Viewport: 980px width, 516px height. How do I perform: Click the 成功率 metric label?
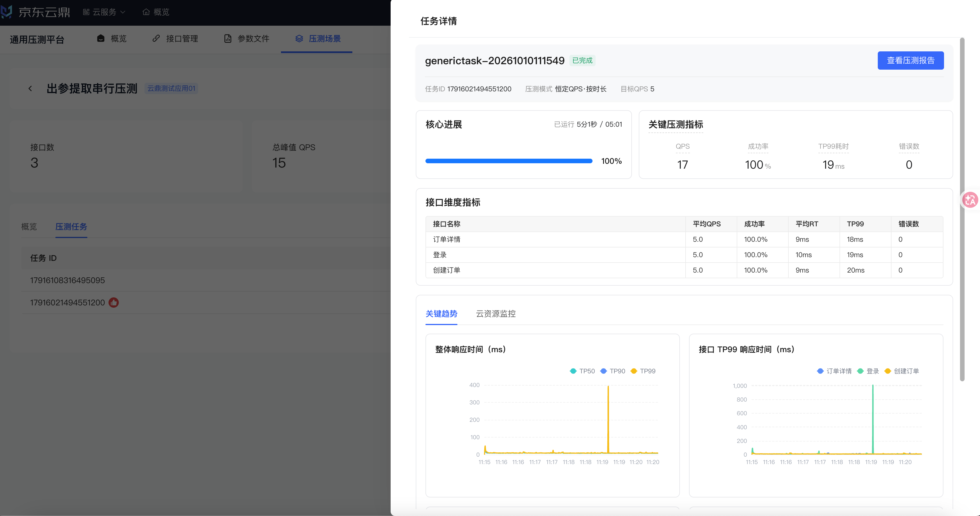758,146
